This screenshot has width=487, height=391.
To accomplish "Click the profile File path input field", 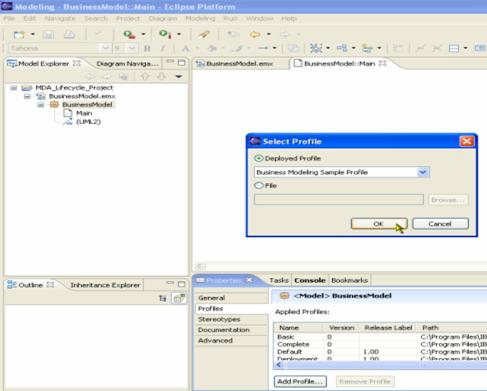I will coord(339,200).
